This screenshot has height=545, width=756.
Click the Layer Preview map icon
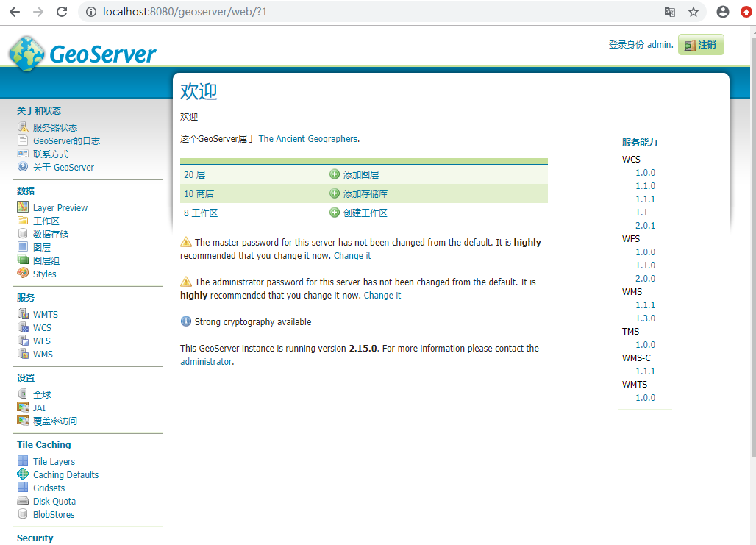click(x=23, y=207)
